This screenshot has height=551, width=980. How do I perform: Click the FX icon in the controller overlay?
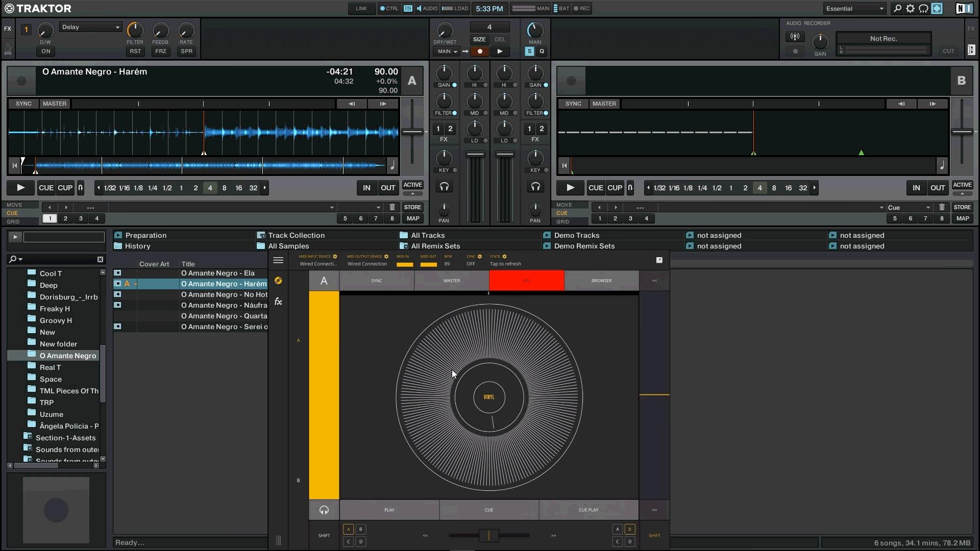(279, 302)
